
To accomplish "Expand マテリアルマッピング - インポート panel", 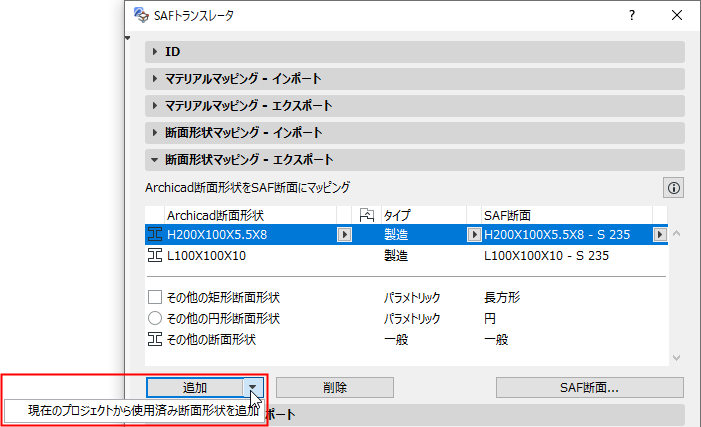I will [415, 79].
